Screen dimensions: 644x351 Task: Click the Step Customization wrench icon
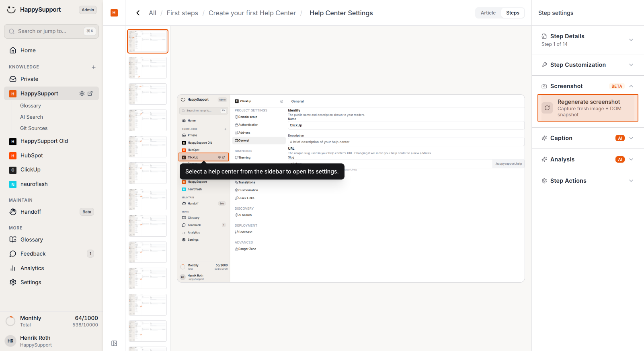click(544, 65)
